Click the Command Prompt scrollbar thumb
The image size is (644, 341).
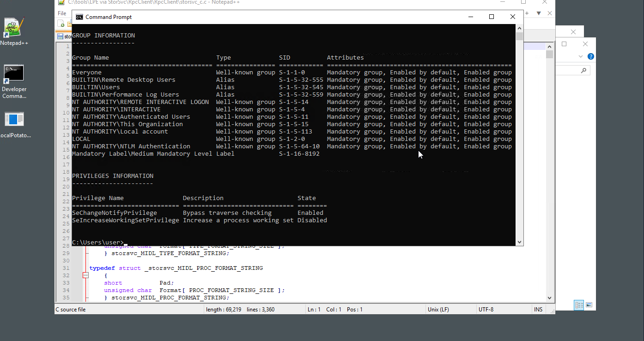[x=519, y=36]
